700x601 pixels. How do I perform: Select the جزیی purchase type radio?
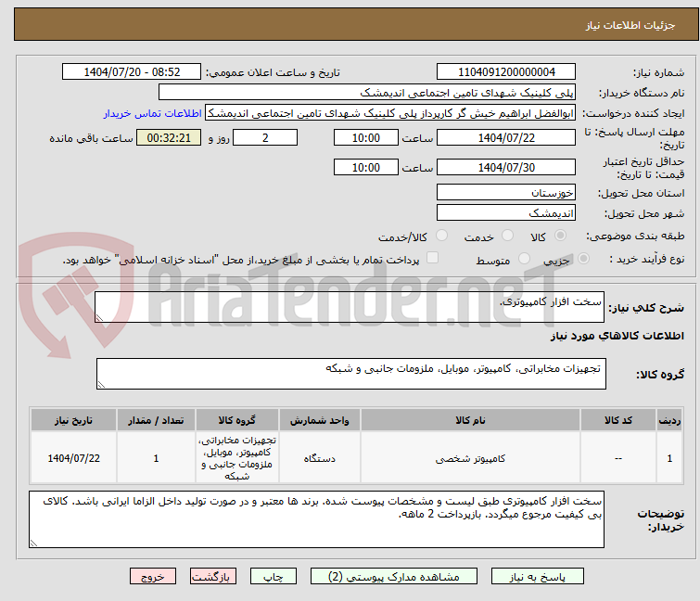(x=583, y=259)
